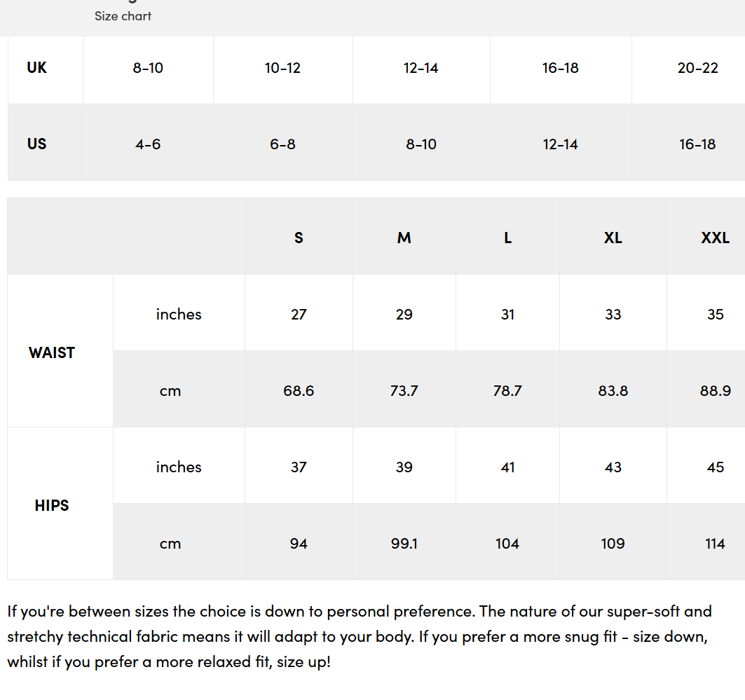
Task: Select the XXL column header
Action: point(715,238)
